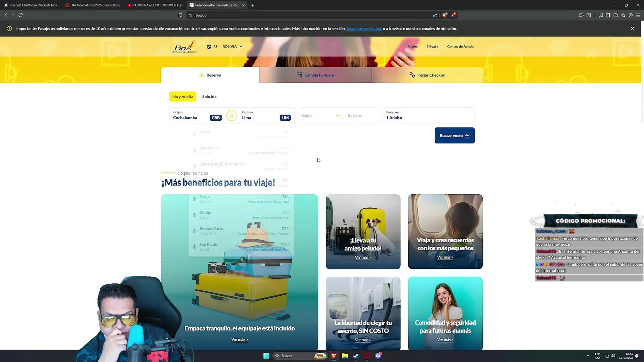Open Brave Rewards triangle icon
The height and width of the screenshot is (362, 644).
[453, 15]
